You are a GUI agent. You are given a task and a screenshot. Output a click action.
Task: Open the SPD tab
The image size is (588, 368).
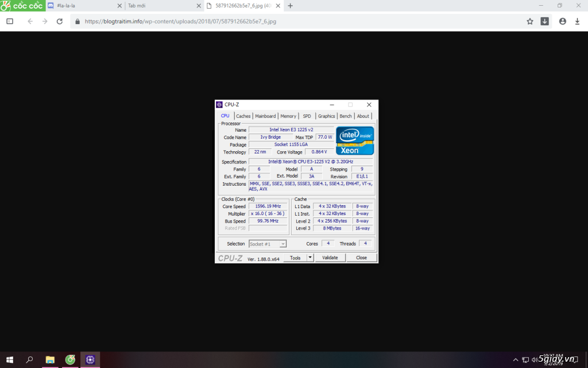pyautogui.click(x=307, y=116)
